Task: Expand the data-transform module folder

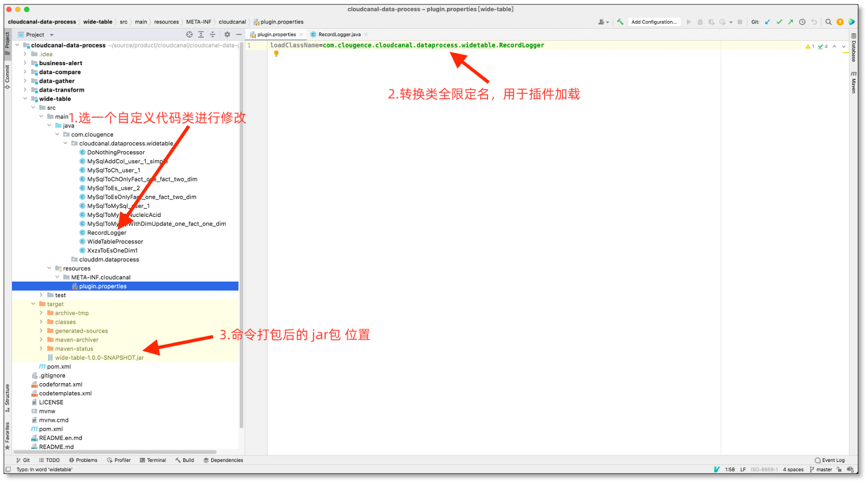Action: click(x=25, y=90)
